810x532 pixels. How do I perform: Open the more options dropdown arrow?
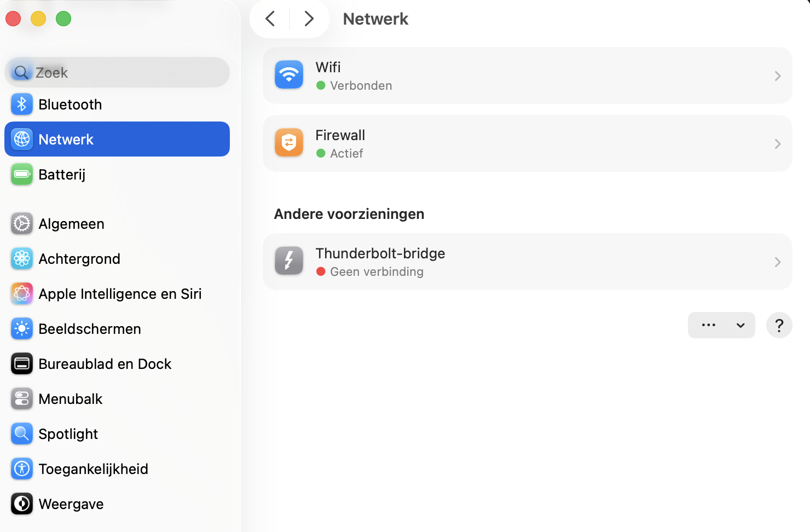tap(740, 325)
